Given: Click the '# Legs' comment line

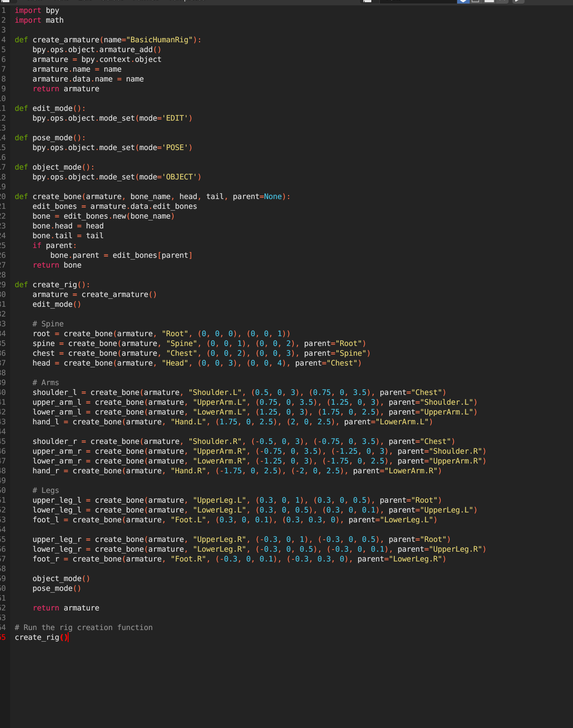Looking at the screenshot, I should [46, 490].
